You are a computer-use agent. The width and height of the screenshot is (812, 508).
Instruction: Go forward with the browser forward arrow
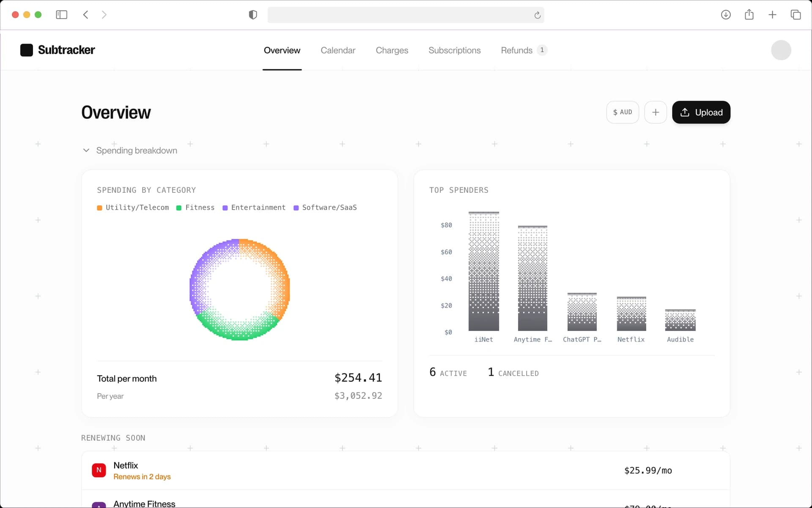(104, 15)
